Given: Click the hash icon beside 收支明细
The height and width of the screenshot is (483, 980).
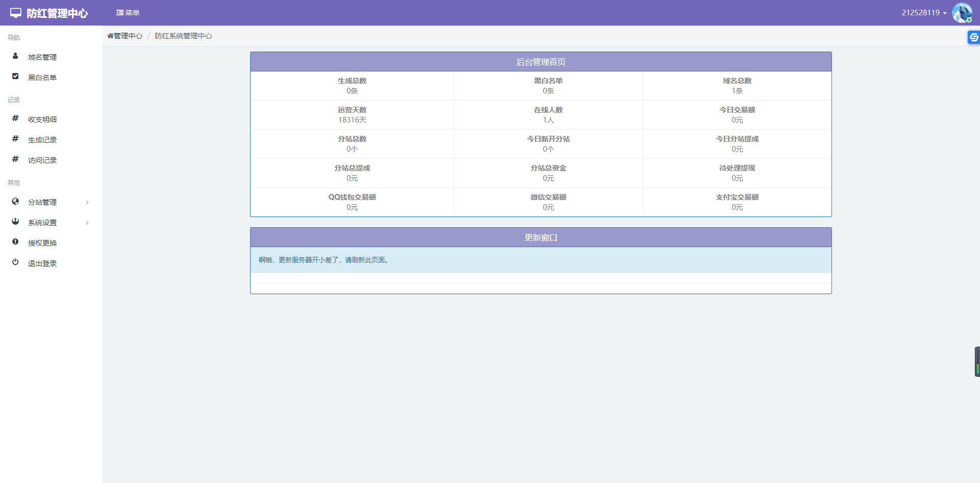Looking at the screenshot, I should click(15, 118).
